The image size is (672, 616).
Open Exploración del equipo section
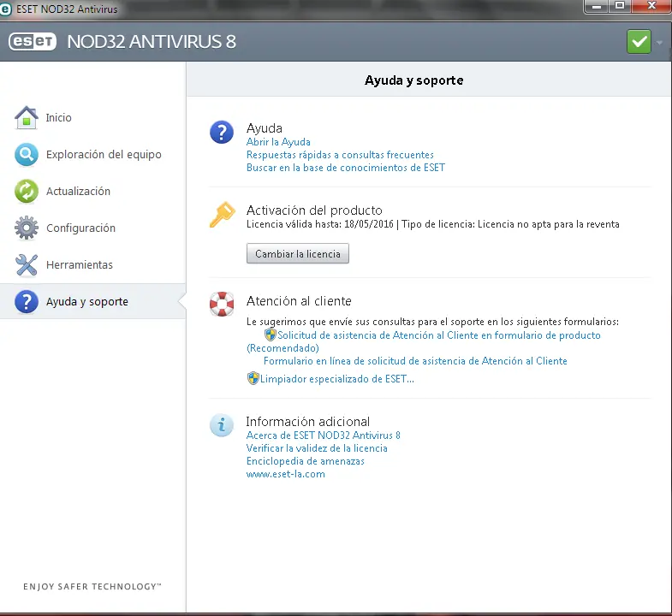104,155
